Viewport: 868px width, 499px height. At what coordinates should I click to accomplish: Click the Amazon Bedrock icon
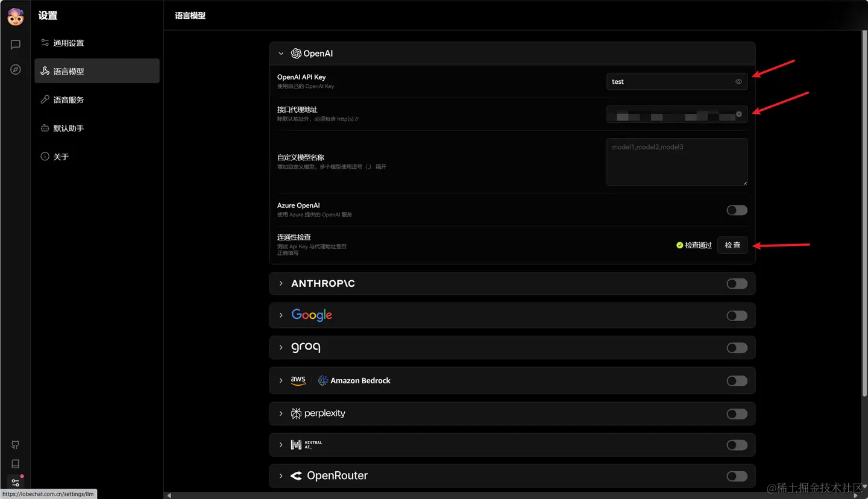pos(323,380)
